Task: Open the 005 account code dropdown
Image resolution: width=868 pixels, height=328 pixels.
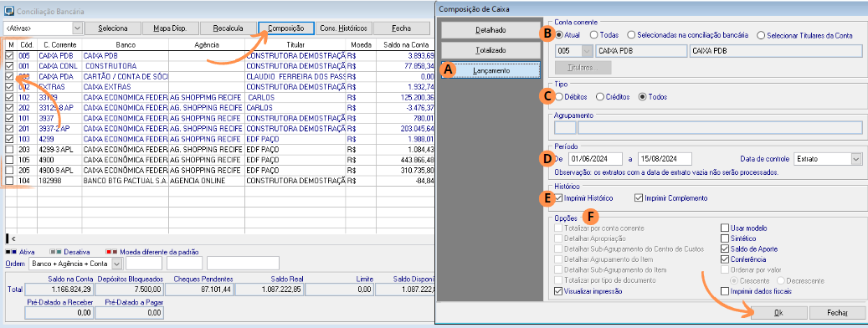Action: point(587,51)
